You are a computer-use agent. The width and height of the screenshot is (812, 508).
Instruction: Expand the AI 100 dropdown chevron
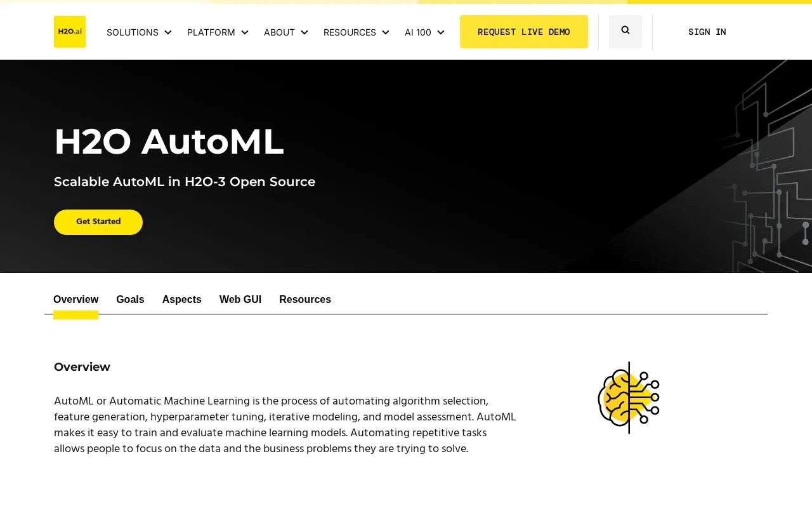[441, 32]
